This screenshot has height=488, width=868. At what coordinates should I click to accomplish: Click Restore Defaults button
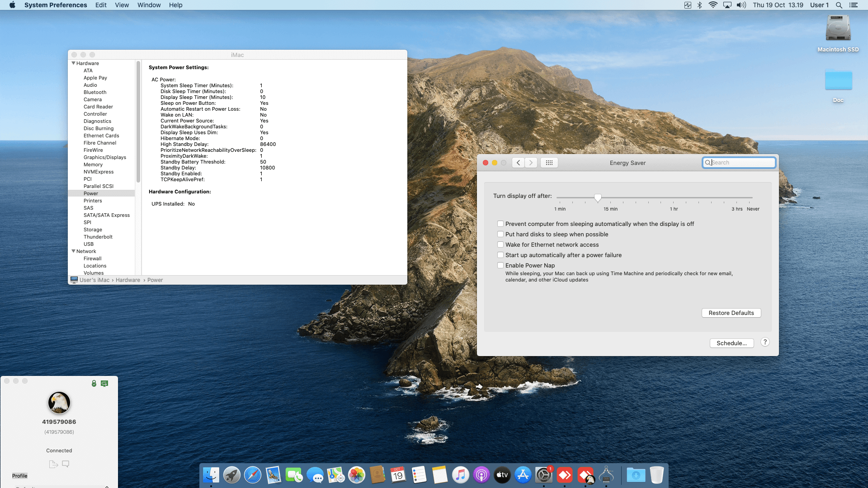731,313
